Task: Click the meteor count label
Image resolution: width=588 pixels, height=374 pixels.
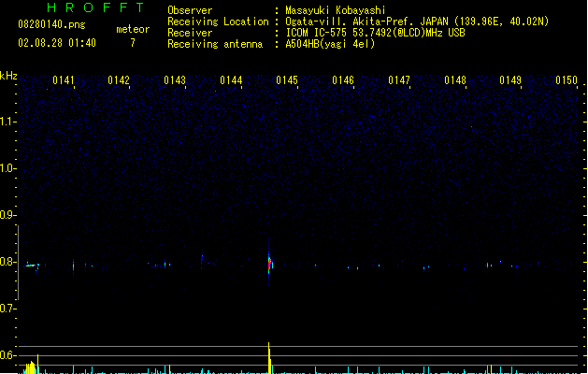Action: click(x=133, y=29)
